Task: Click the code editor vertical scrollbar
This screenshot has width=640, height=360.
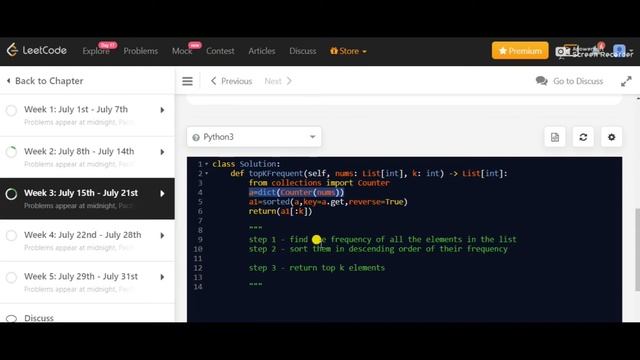Action: (637, 249)
